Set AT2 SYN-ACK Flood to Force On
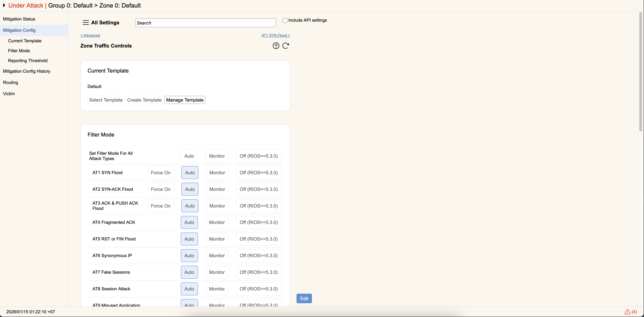This screenshot has width=644, height=317. [160, 189]
